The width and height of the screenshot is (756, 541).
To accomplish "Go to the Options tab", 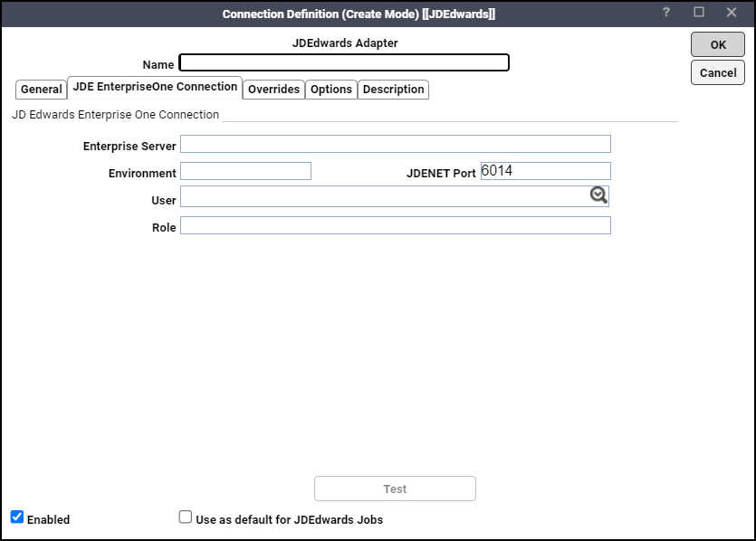I will click(x=331, y=90).
